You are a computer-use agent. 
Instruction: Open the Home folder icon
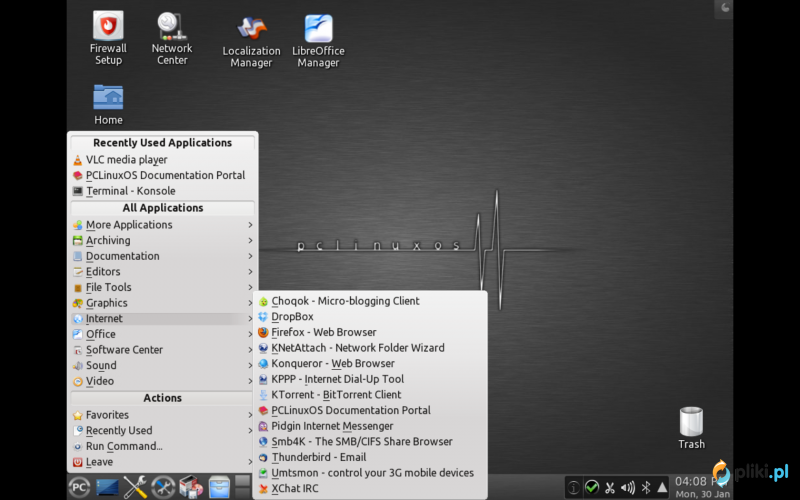108,105
